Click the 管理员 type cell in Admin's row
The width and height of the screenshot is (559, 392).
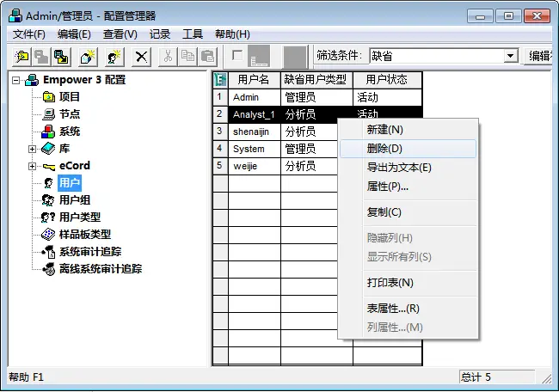[316, 97]
